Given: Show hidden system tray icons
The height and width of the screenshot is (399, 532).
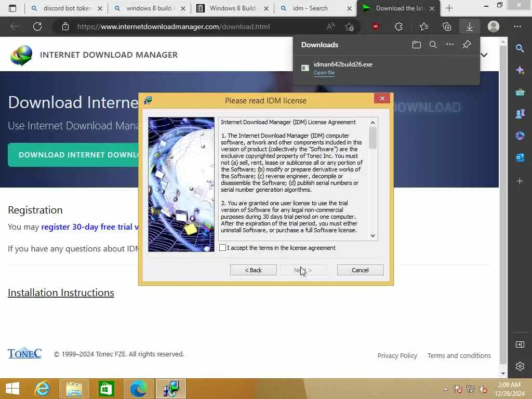Looking at the screenshot, I should (445, 389).
